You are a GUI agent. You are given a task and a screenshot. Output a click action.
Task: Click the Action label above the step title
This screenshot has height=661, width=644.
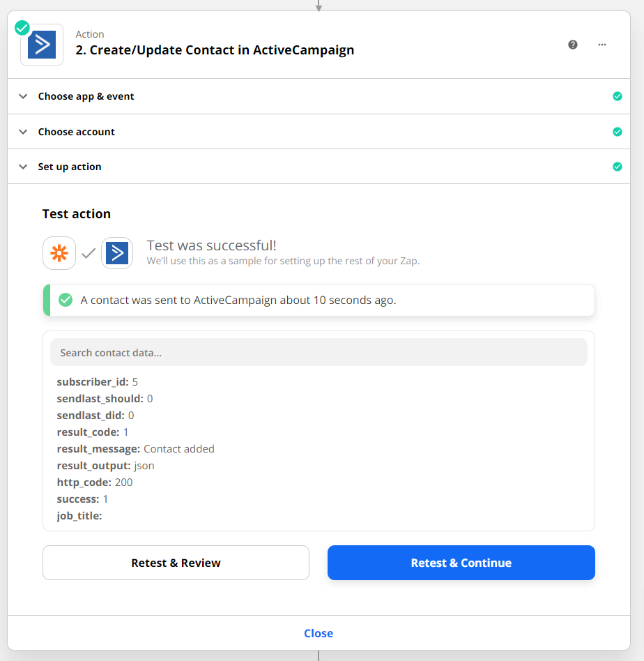[90, 34]
